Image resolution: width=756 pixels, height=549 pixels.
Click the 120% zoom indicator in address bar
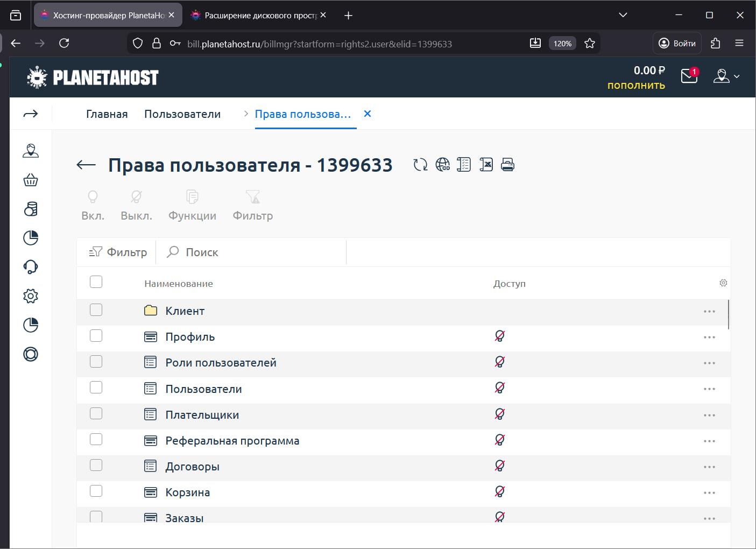tap(562, 43)
